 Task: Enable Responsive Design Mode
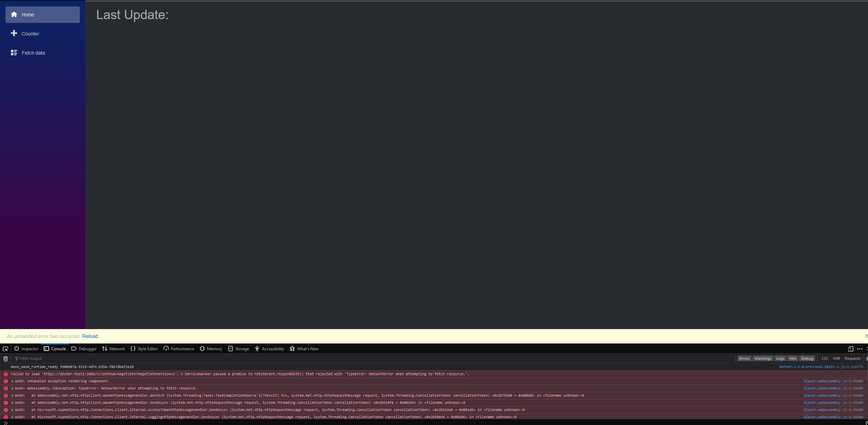[x=851, y=349]
